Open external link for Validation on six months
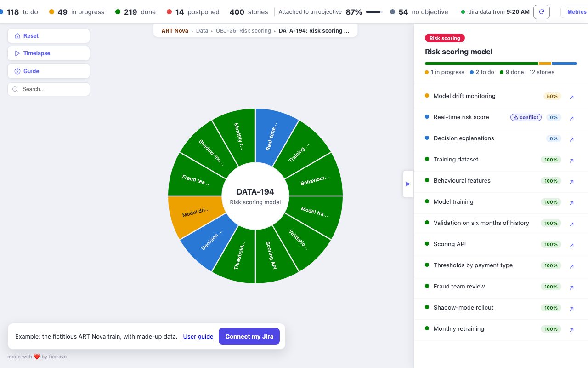This screenshot has width=588, height=368. tap(571, 224)
